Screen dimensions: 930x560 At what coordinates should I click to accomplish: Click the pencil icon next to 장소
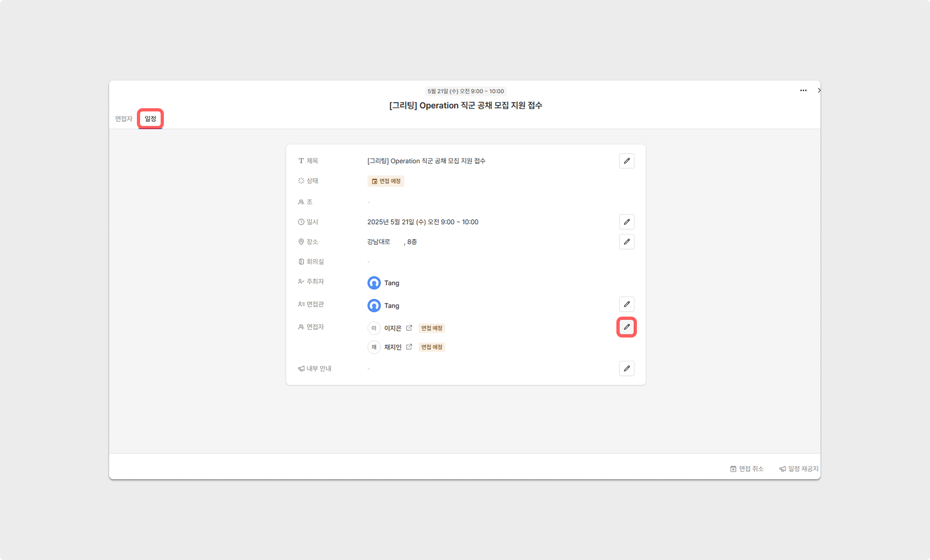coord(626,242)
